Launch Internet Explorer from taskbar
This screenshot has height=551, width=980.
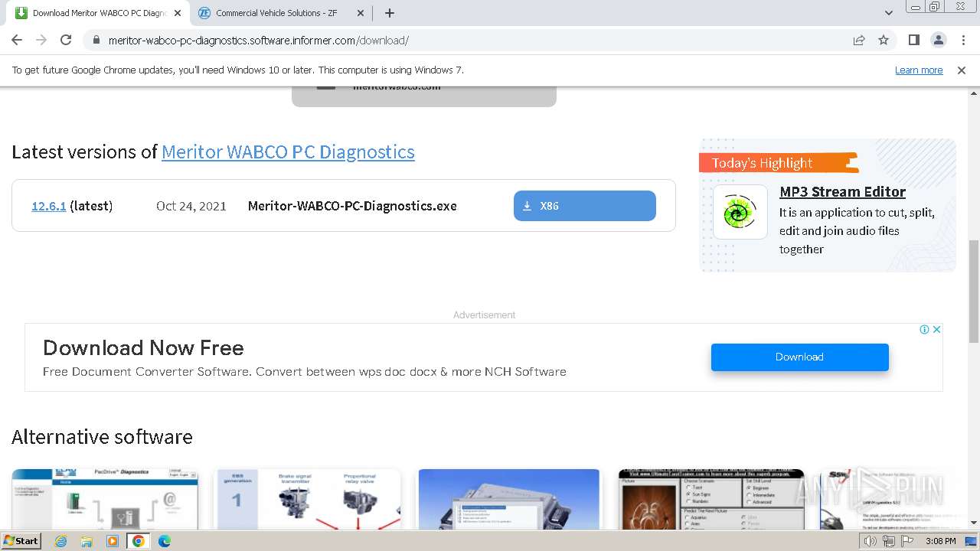(x=61, y=541)
